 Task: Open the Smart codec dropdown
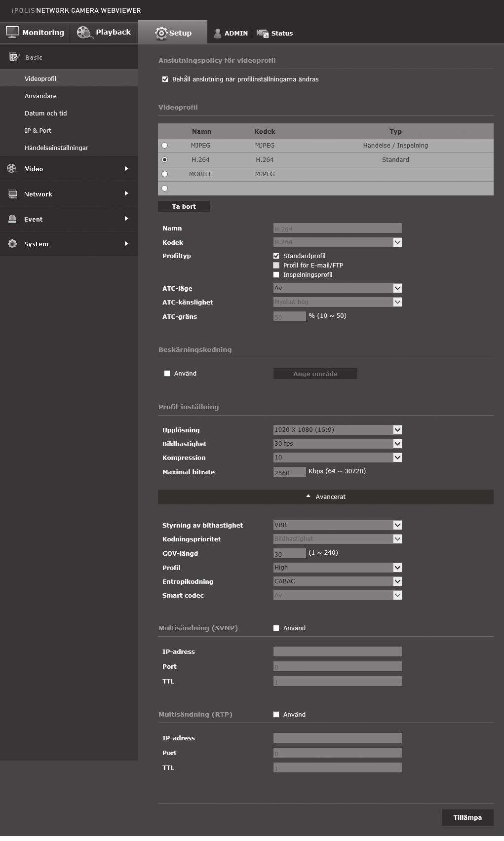pos(338,595)
